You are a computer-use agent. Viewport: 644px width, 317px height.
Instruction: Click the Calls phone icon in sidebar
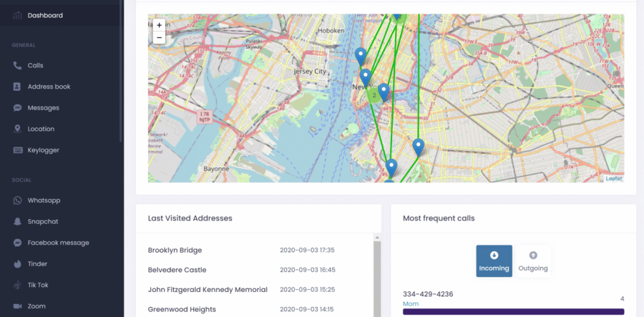click(x=17, y=65)
